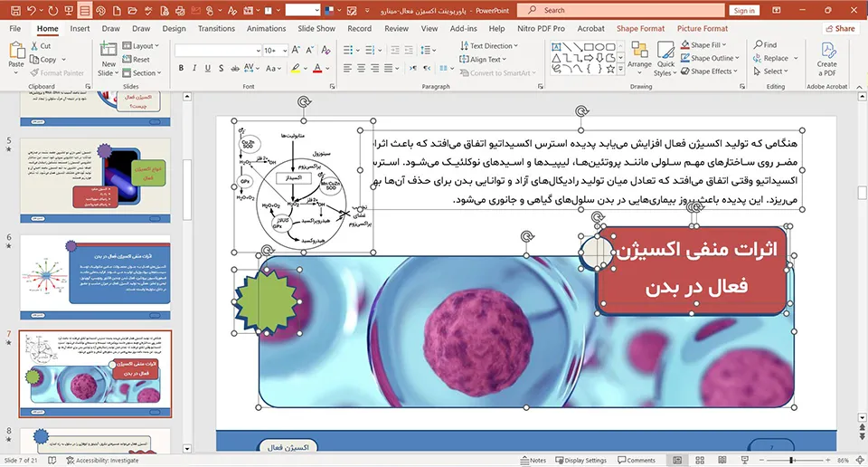Expand the Text Direction dropdown
This screenshot has width=868, height=467.
[x=489, y=46]
